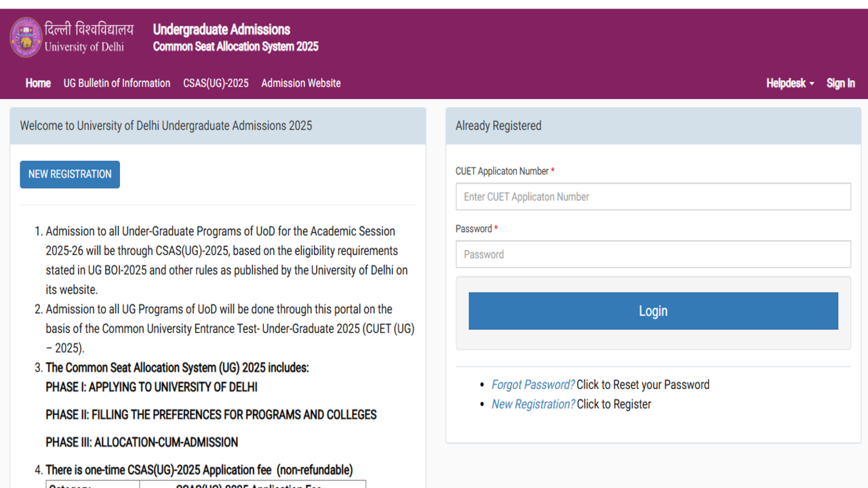Click Sign In in the top bar

tap(840, 83)
